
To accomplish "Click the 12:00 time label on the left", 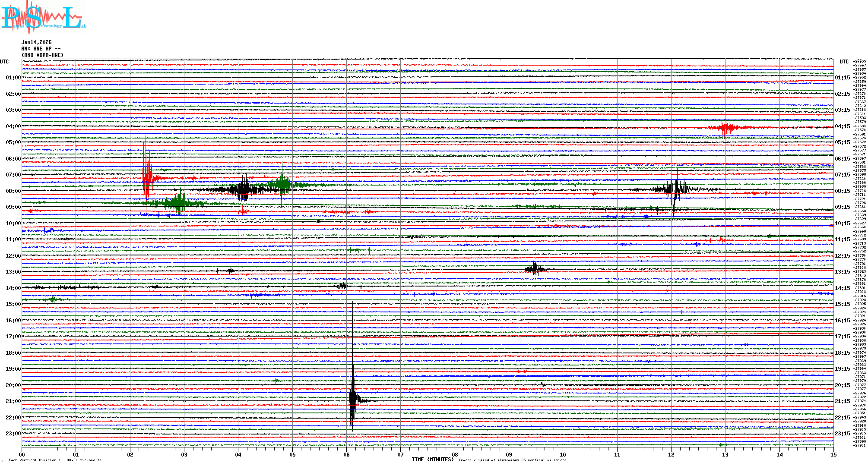I will click(13, 256).
